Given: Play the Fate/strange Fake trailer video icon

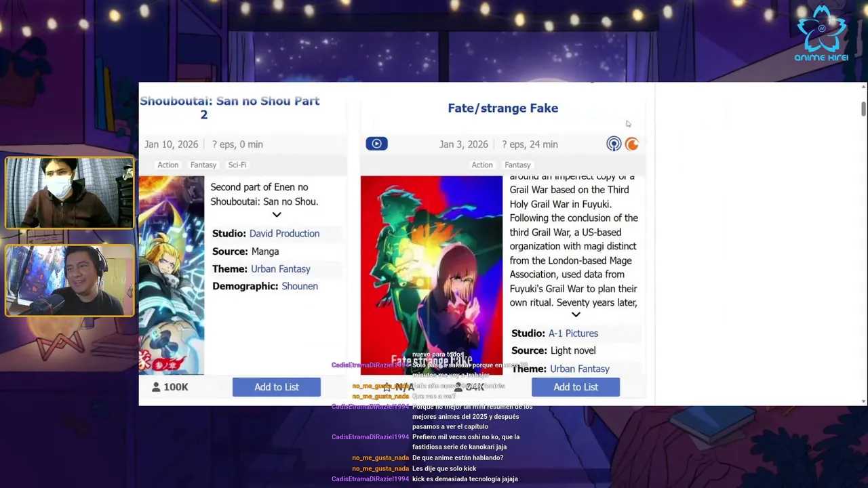Looking at the screenshot, I should pyautogui.click(x=376, y=144).
